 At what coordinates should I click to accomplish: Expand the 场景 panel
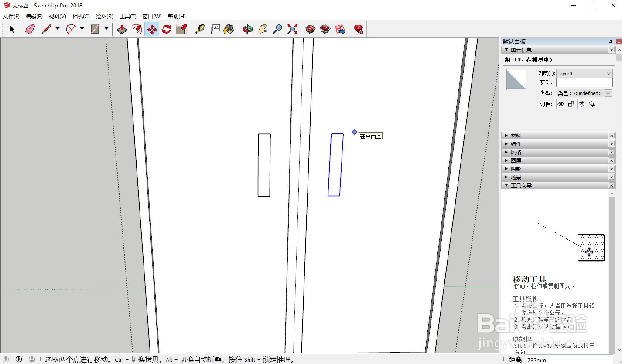tap(506, 177)
